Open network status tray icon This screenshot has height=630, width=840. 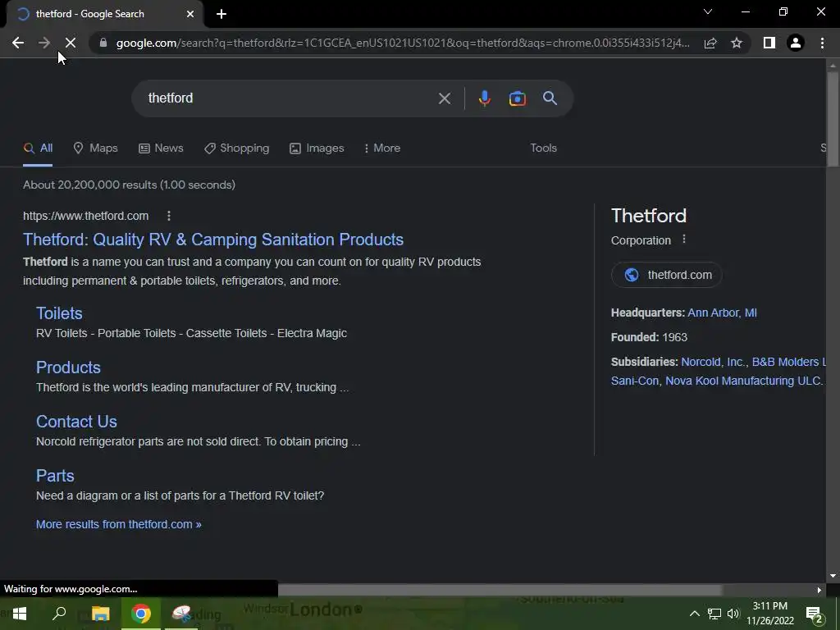click(x=714, y=614)
